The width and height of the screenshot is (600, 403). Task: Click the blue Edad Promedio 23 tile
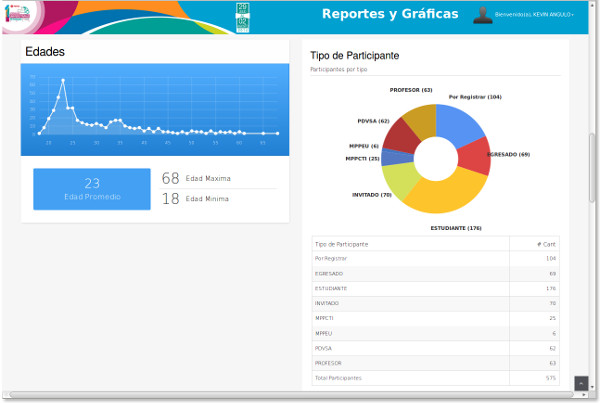(92, 189)
